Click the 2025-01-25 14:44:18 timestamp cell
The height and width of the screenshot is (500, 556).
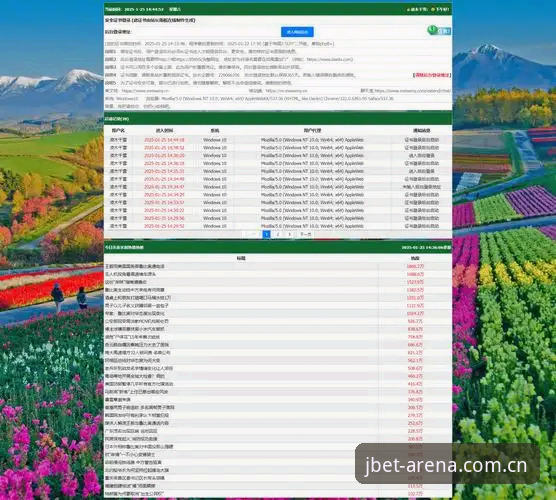click(x=164, y=140)
